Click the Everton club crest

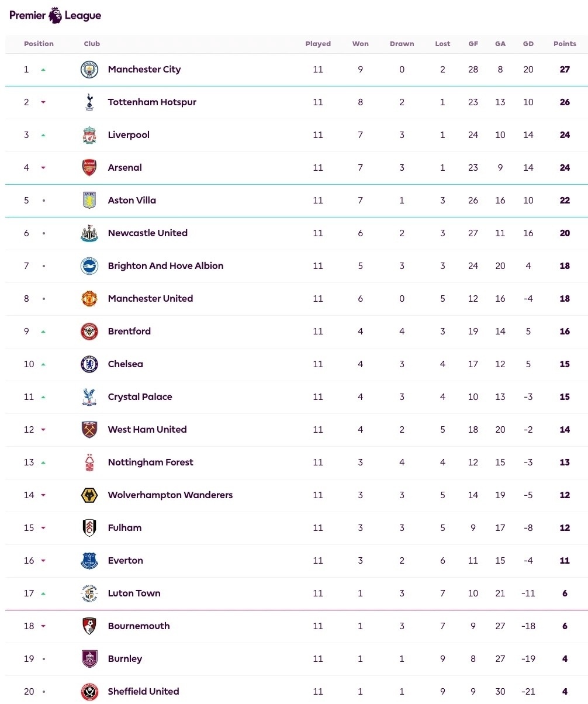[x=89, y=561]
